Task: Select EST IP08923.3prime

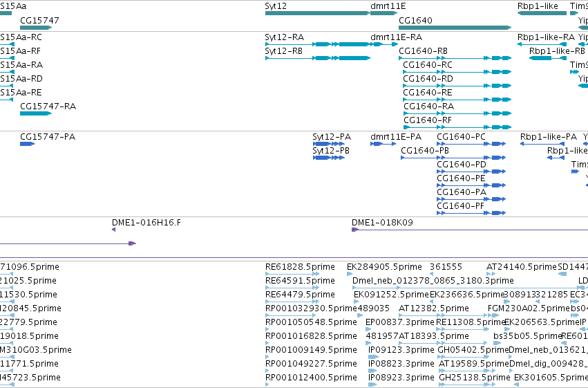Action: (401, 378)
